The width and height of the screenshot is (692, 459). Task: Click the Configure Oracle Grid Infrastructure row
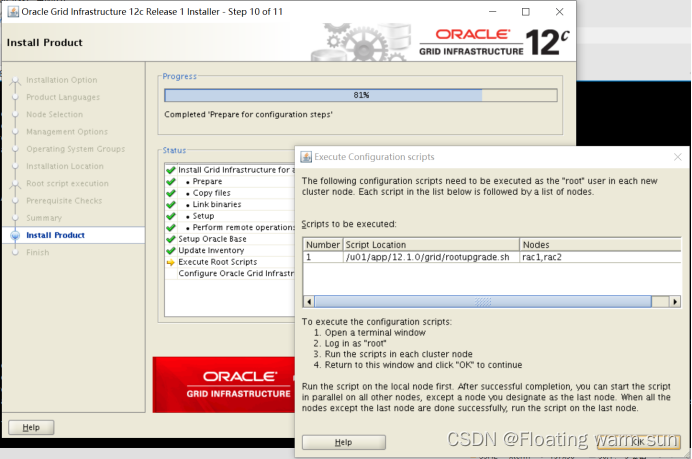(x=229, y=274)
